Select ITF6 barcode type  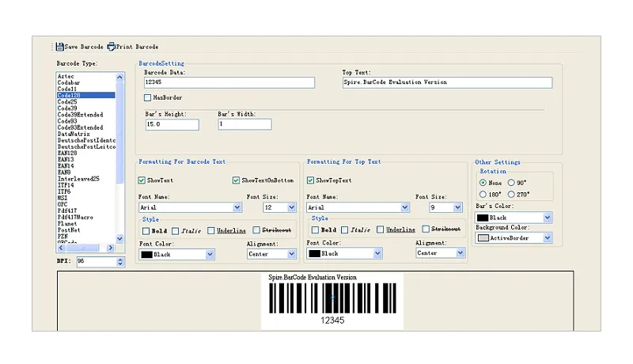point(86,191)
